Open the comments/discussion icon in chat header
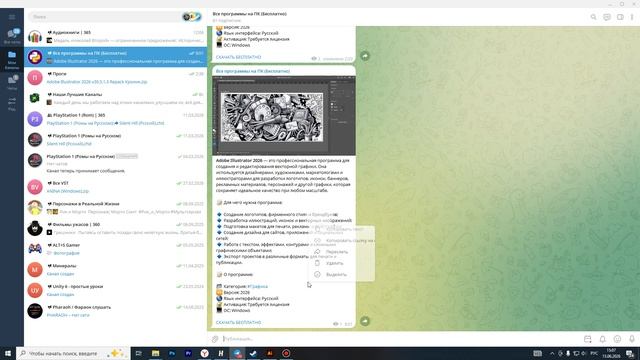Viewport: 640px width, 360px height. [607, 17]
